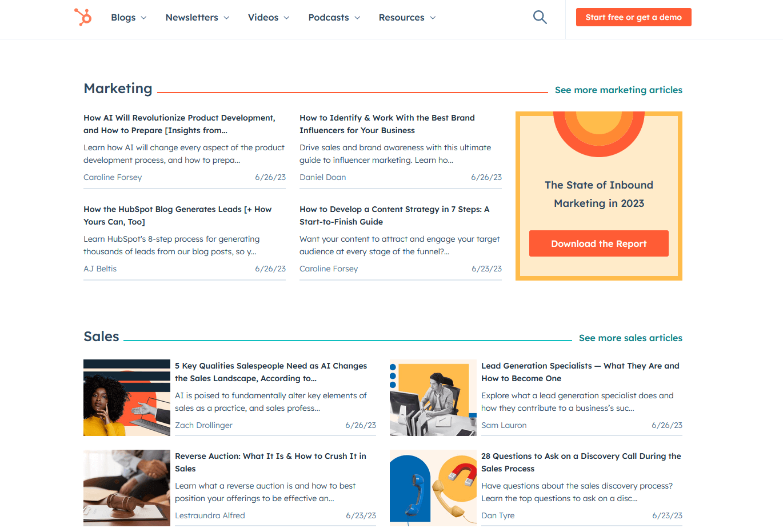Click author Daniel Doan
The image size is (783, 532).
pos(322,177)
